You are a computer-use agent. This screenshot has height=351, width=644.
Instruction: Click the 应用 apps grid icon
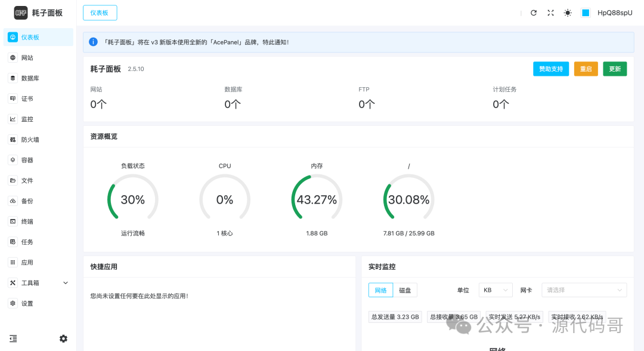[13, 262]
